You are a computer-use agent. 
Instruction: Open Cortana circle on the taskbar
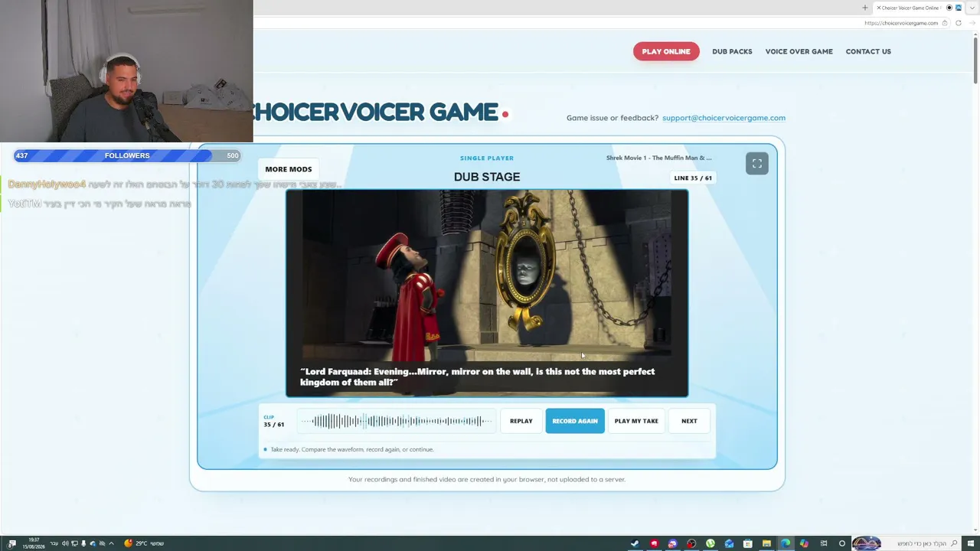[842, 543]
